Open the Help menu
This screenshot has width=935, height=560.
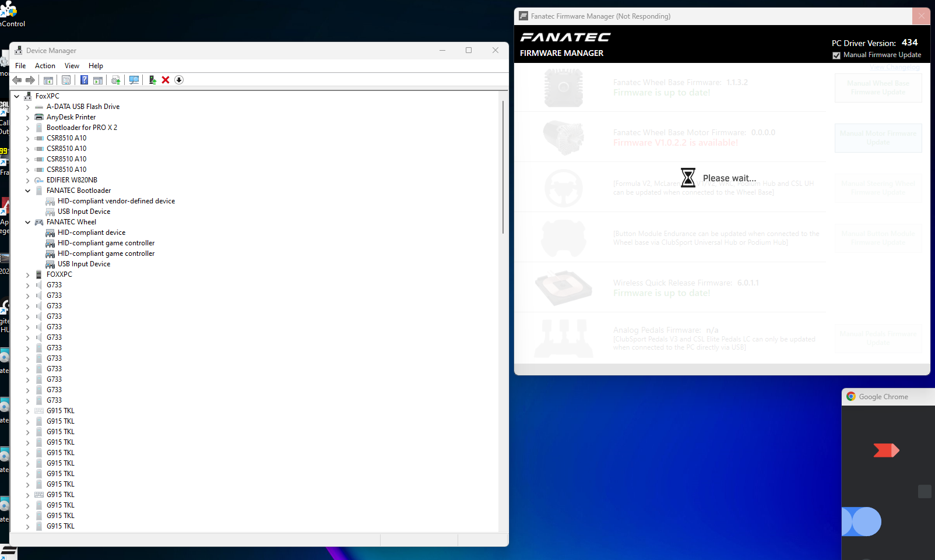point(96,66)
